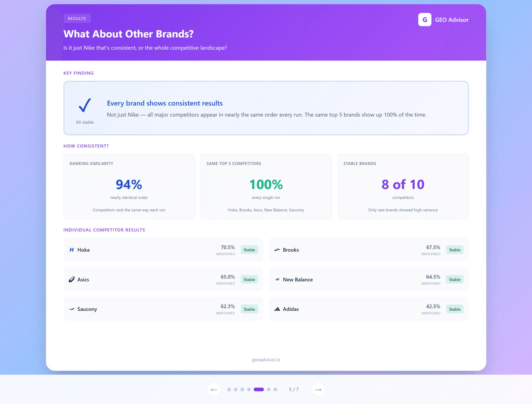Screen dimensions: 532x404
Task: Select the sixth slide pagination dot
Action: 269,390
